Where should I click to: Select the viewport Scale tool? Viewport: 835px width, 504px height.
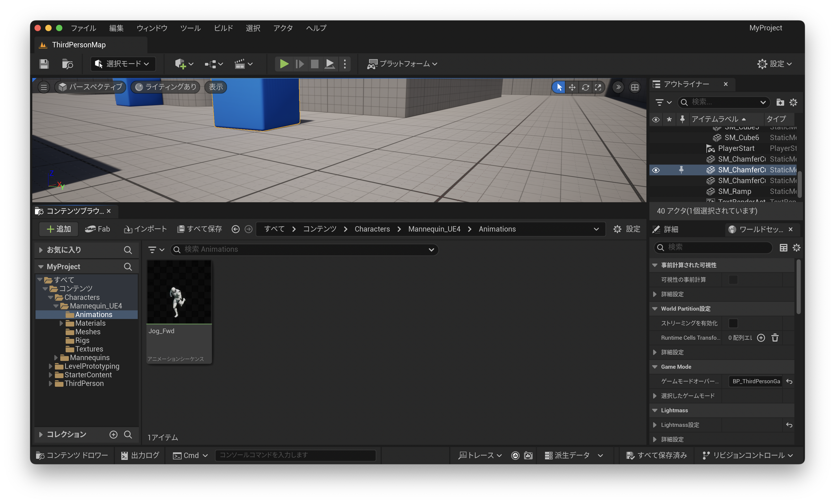598,87
